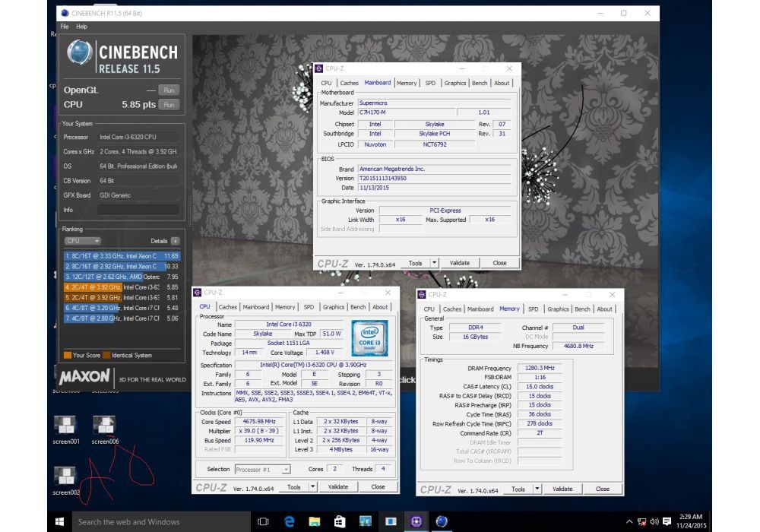
Task: Open the network status tray icon
Action: [x=641, y=522]
